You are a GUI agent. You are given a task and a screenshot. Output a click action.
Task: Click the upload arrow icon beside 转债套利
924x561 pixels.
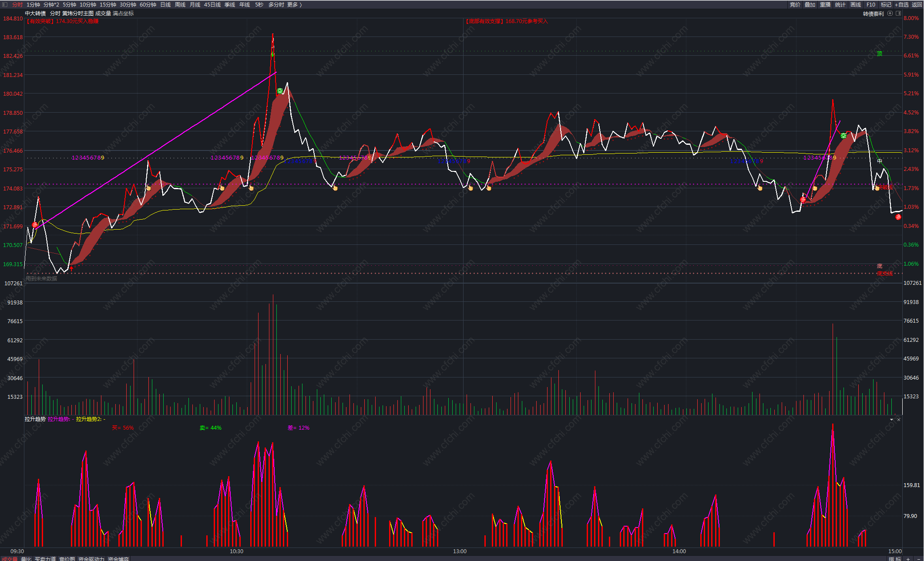(890, 13)
